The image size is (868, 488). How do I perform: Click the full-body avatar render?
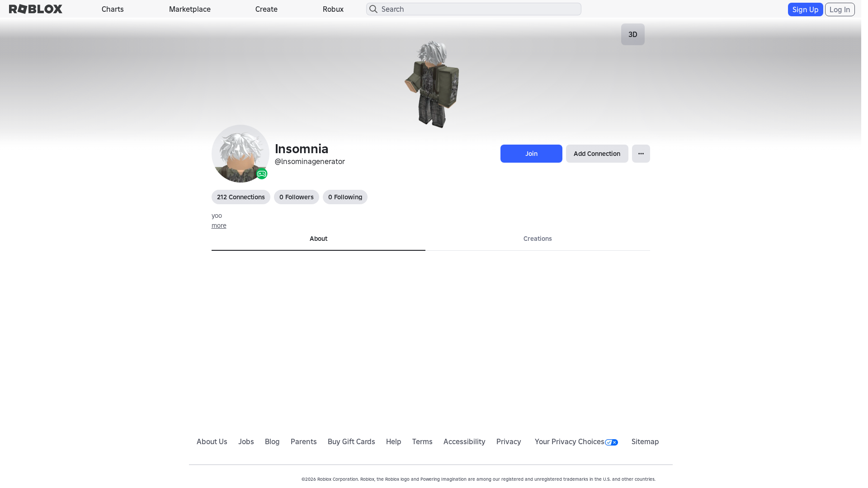click(x=432, y=84)
